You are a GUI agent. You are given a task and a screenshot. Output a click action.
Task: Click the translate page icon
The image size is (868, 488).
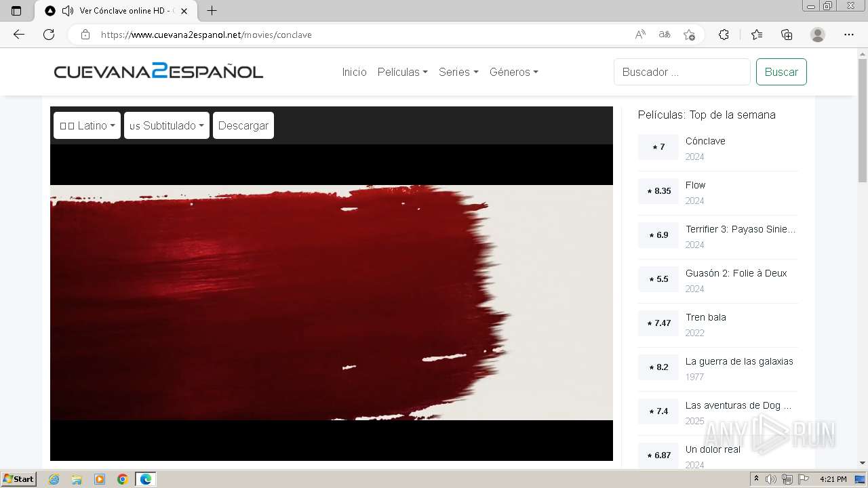pyautogui.click(x=665, y=35)
